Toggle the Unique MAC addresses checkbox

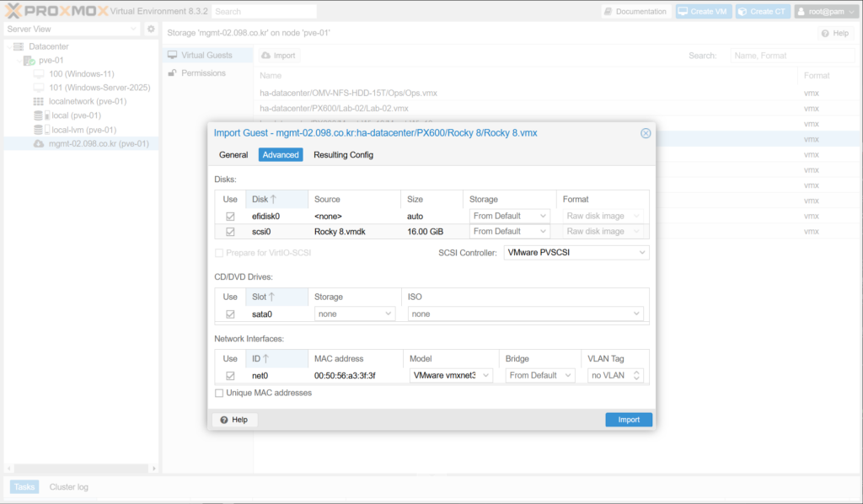220,393
